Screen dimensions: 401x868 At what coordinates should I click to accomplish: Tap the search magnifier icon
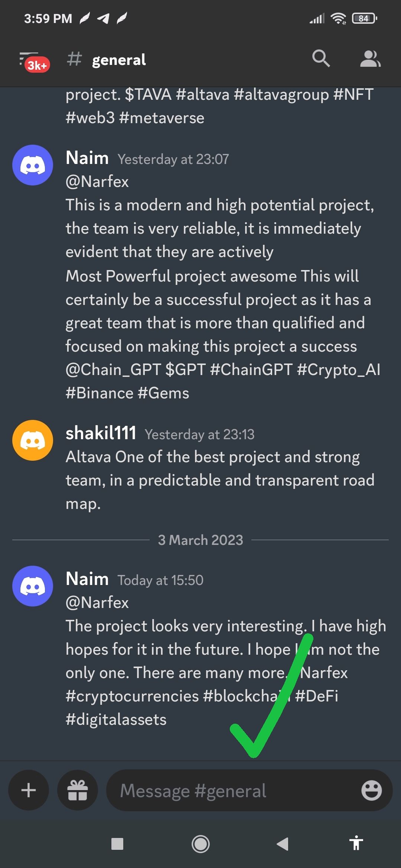[321, 59]
